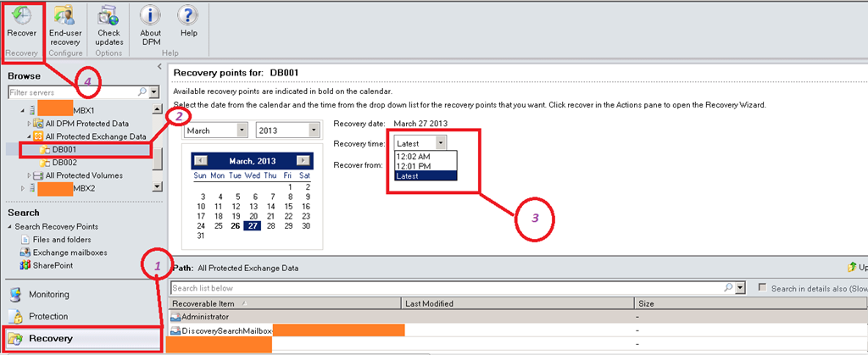
Task: Open the Help icon
Action: (189, 15)
